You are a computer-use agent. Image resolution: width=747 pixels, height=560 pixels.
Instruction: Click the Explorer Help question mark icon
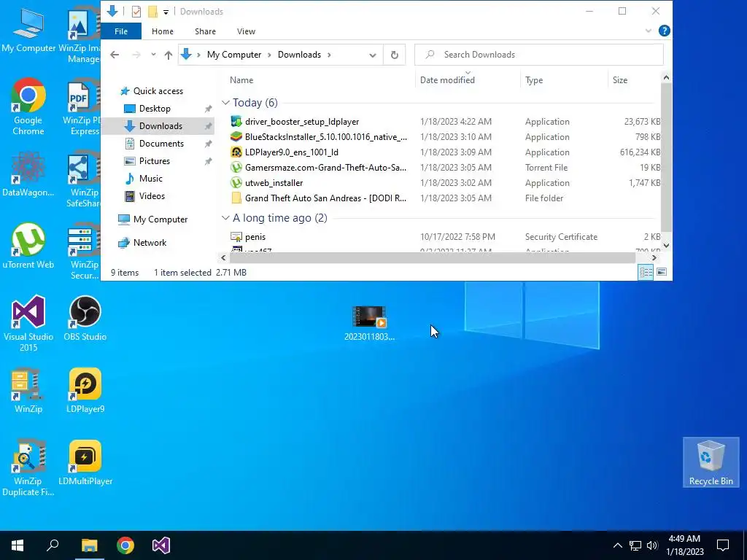point(664,31)
